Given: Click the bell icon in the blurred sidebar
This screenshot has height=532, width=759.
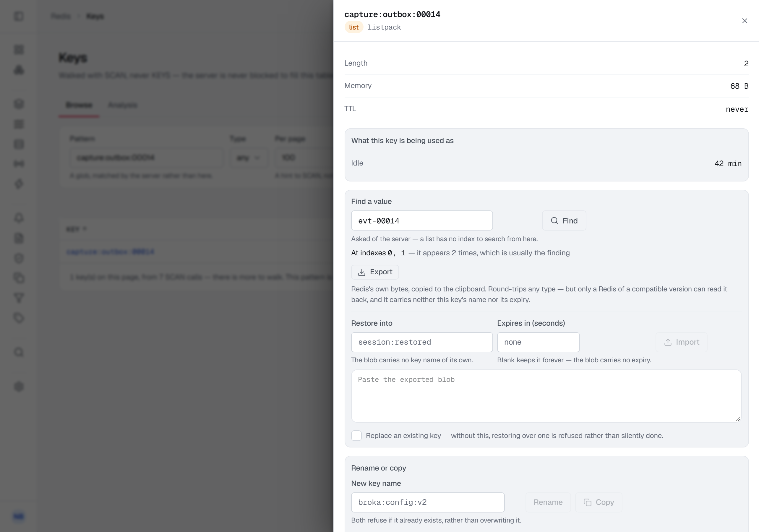Looking at the screenshot, I should (19, 218).
